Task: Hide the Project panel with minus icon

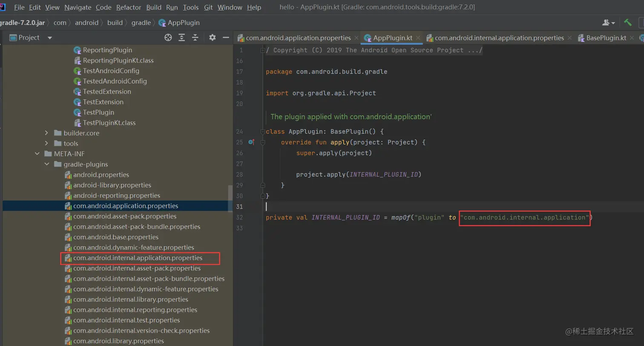Action: point(226,38)
